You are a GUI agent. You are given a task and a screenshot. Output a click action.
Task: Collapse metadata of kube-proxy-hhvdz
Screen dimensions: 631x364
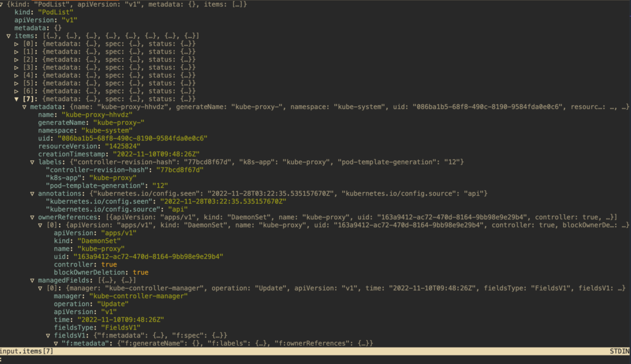point(24,107)
